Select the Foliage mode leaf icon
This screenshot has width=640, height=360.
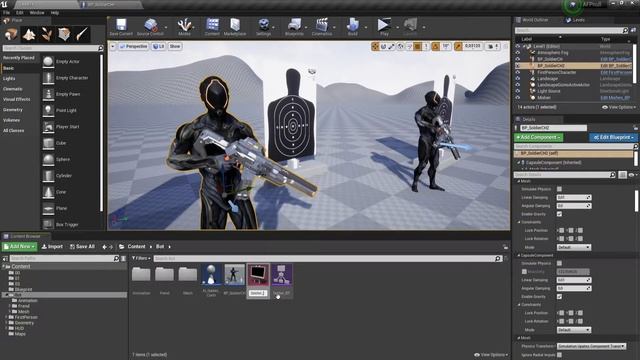pyautogui.click(x=47, y=35)
